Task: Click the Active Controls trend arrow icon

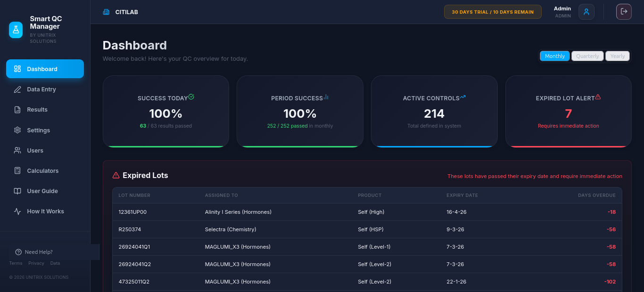Action: (x=463, y=97)
